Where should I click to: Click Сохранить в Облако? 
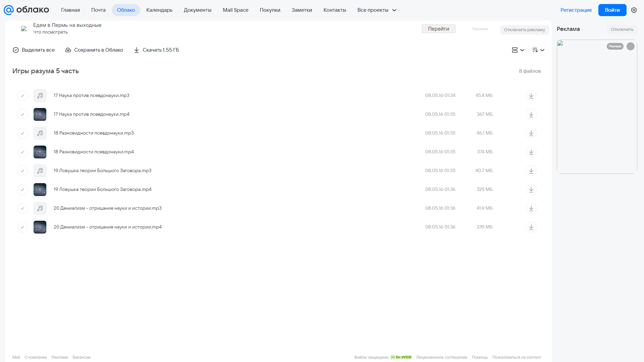94,50
